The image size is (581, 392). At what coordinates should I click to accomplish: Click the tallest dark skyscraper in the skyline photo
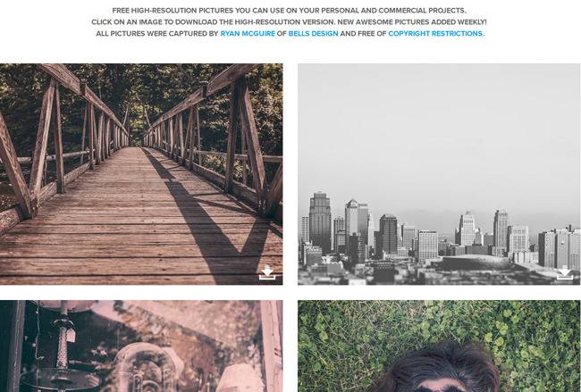[320, 222]
